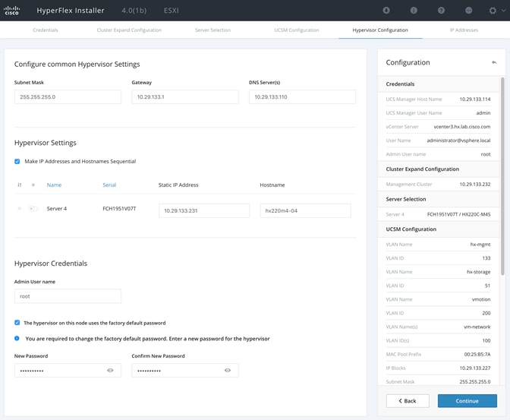The width and height of the screenshot is (510, 420).
Task: Click the Management Cluster value '10.29.133.232'
Action: coord(475,185)
